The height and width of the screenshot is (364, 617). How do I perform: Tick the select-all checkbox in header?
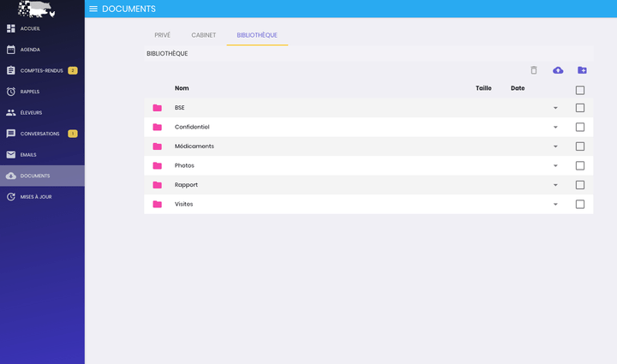tap(580, 90)
